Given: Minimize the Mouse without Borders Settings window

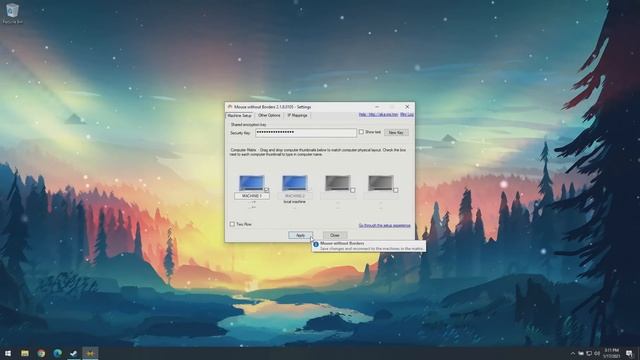Looking at the screenshot, I should (377, 107).
